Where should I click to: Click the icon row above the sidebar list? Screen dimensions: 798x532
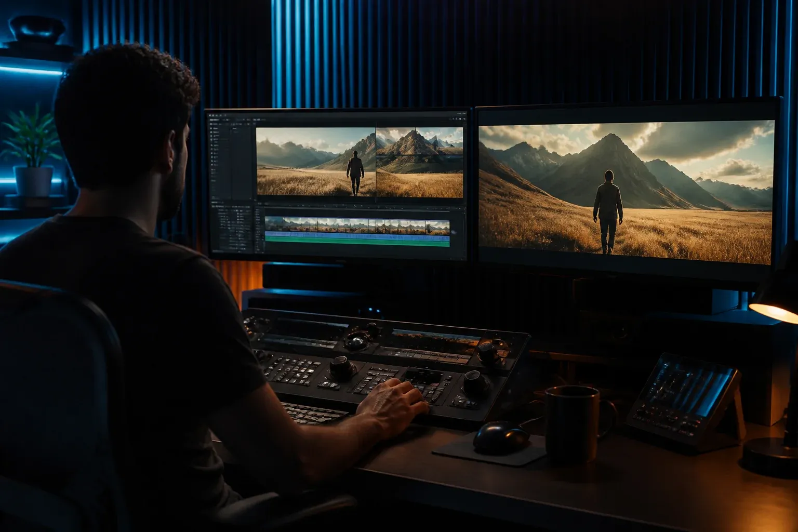point(219,124)
